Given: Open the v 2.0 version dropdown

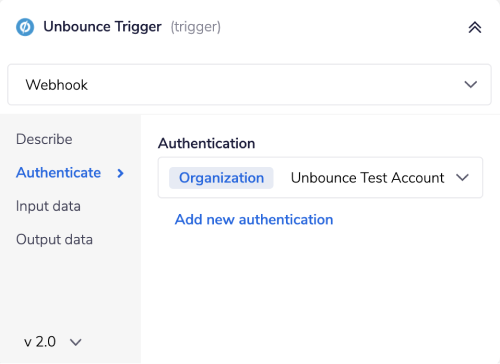Looking at the screenshot, I should 53,342.
